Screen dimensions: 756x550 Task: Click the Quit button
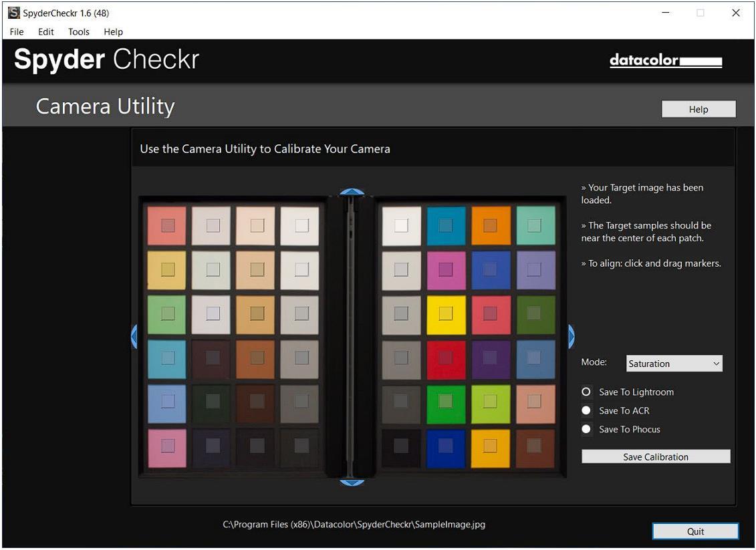695,531
